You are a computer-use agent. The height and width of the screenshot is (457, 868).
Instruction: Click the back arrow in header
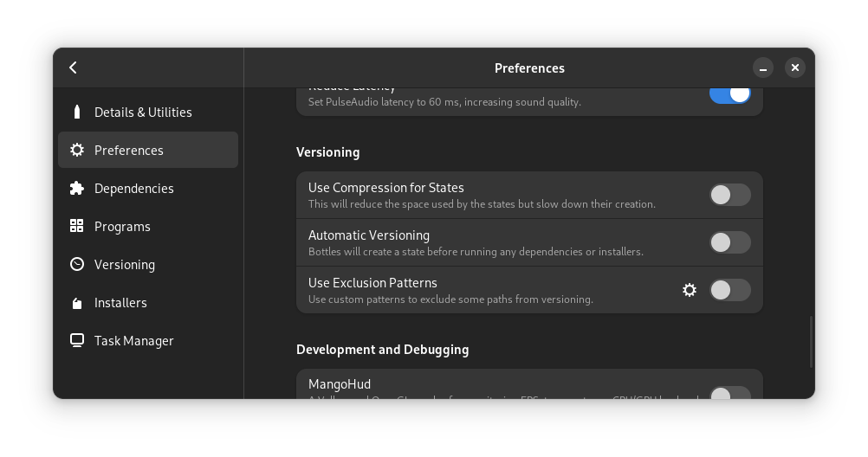(74, 68)
